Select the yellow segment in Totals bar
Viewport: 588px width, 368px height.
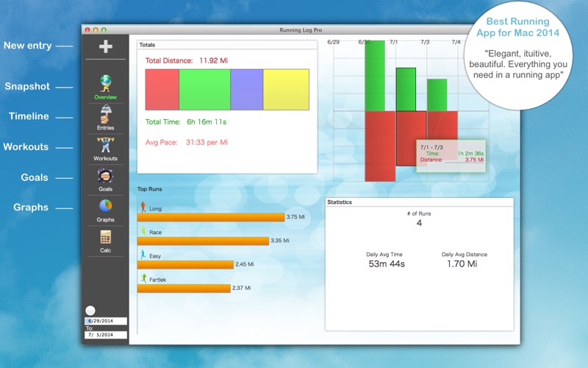point(286,89)
